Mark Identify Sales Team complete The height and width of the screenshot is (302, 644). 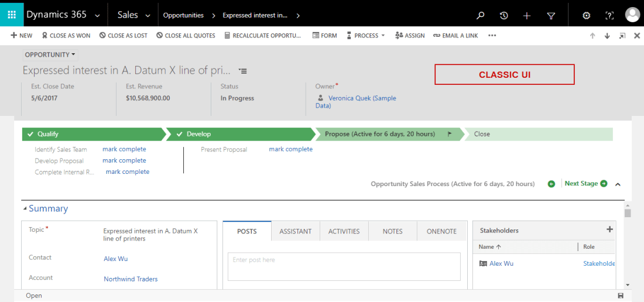124,149
